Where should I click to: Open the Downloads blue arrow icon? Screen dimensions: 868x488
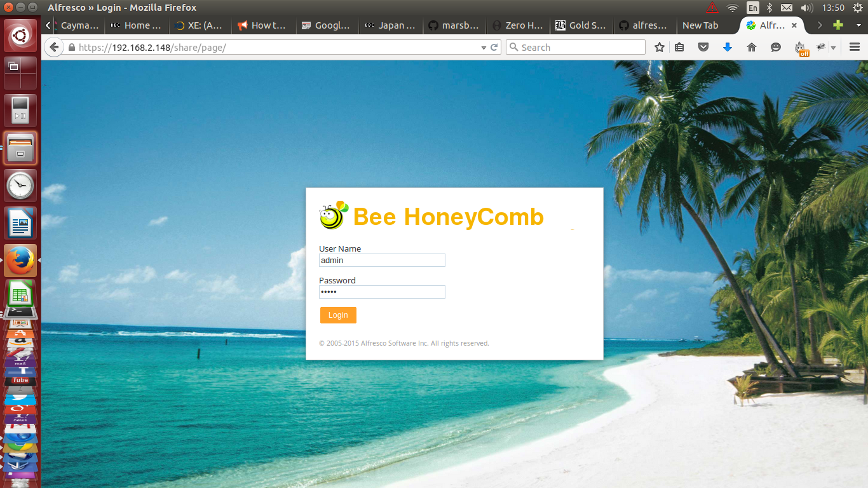tap(728, 48)
